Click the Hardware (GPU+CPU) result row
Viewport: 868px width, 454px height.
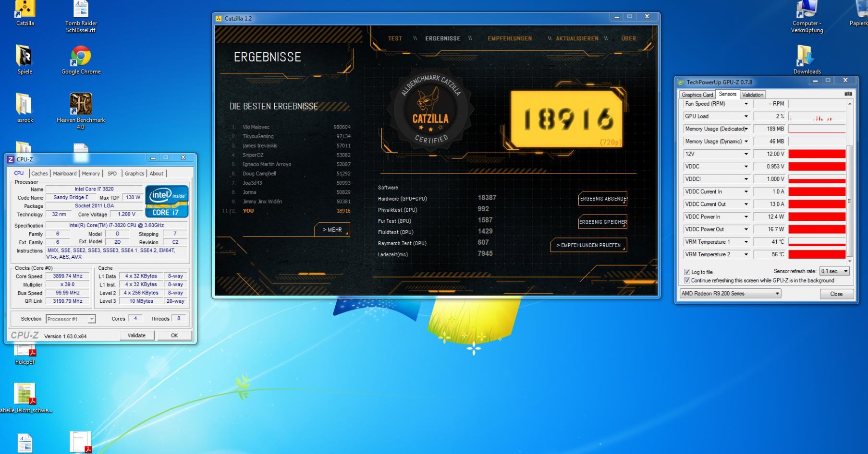click(x=437, y=198)
